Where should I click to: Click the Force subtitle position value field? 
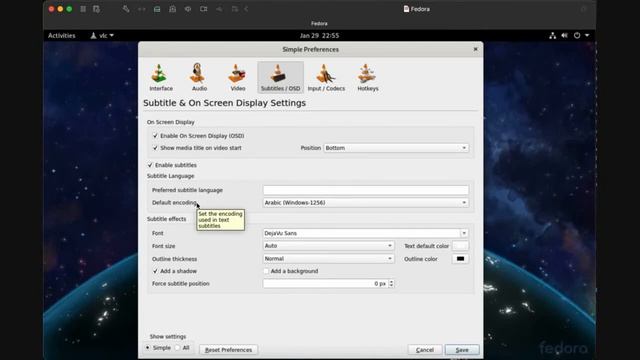tap(325, 283)
